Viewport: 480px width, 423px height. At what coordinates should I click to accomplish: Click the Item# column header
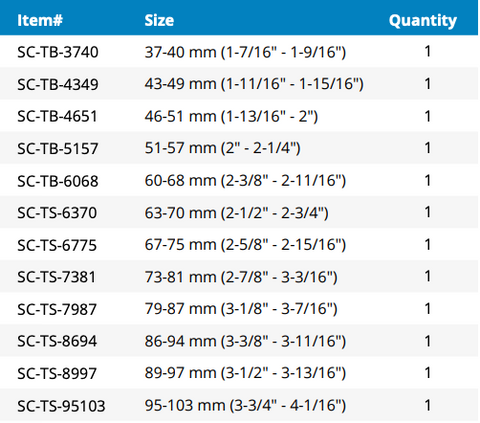pos(40,21)
